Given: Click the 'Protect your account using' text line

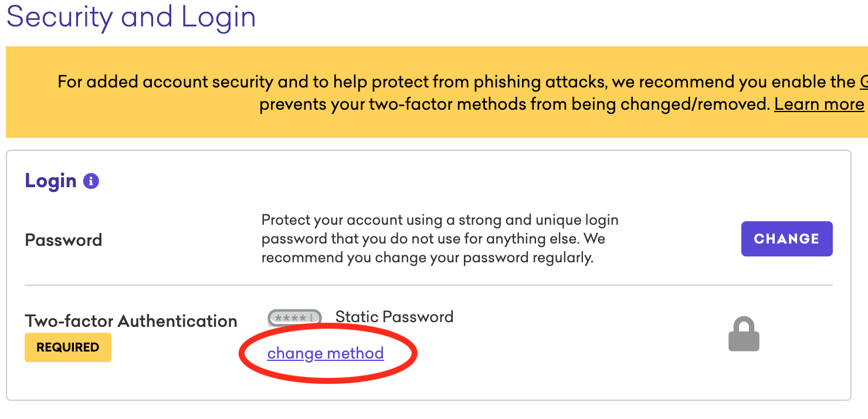Looking at the screenshot, I should point(440,221).
